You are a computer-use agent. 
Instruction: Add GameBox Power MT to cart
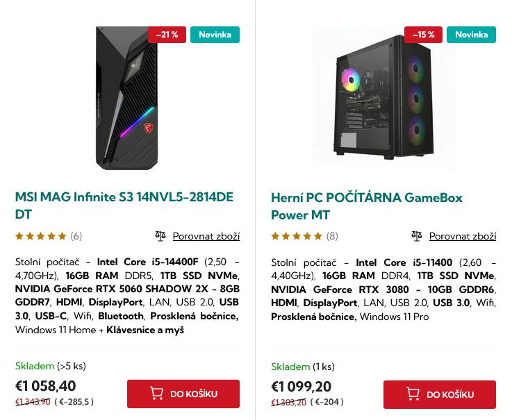440,394
